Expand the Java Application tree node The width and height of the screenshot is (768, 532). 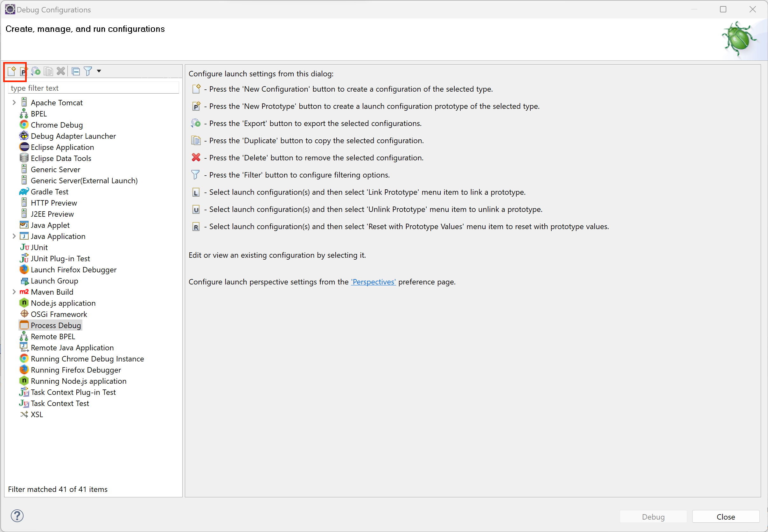point(14,236)
